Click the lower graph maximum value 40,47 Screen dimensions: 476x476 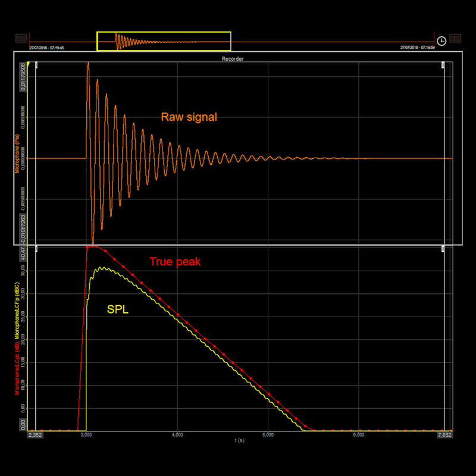tap(23, 254)
